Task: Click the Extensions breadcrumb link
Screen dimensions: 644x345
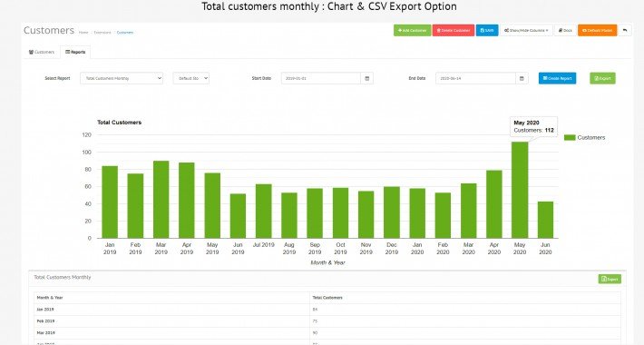Action: click(102, 33)
